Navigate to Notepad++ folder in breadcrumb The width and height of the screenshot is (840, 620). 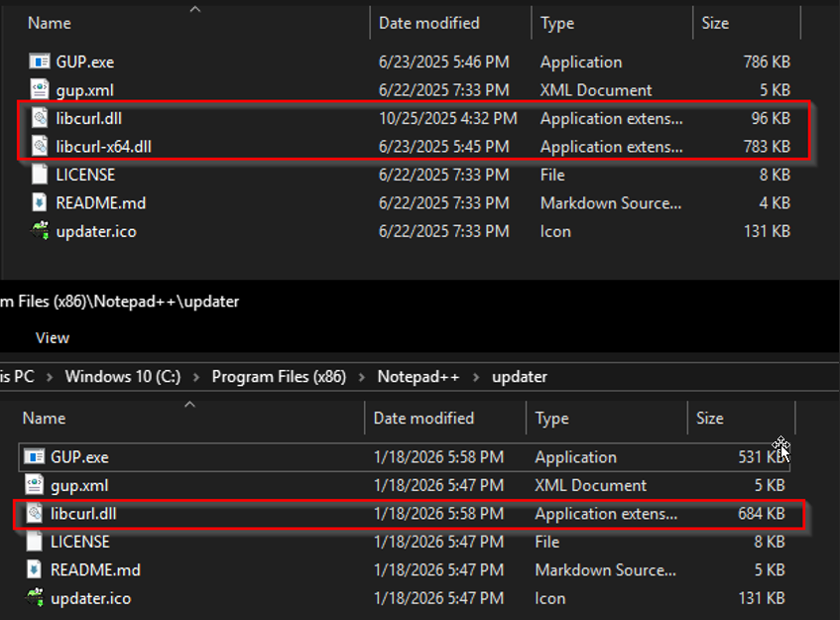pos(419,377)
